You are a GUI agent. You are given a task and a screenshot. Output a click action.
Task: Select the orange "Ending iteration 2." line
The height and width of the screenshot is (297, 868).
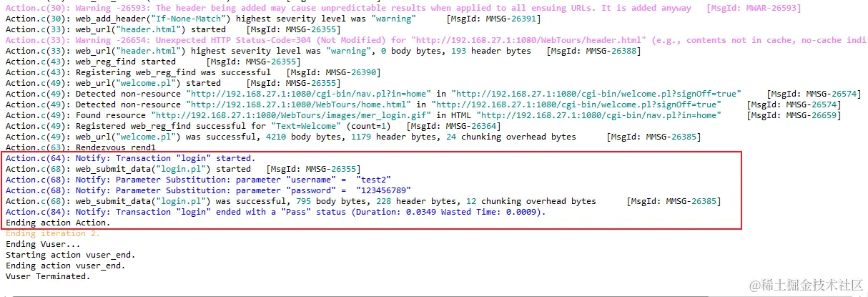point(53,233)
